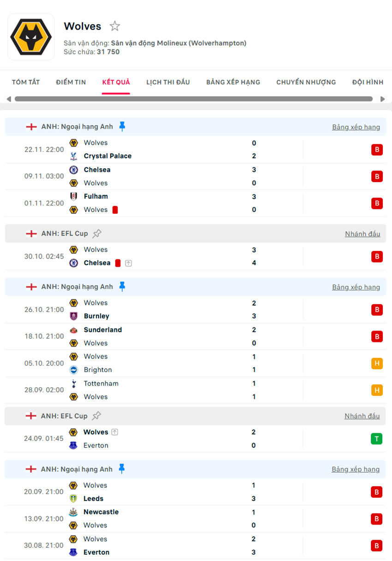
Task: Click the orange H badge for Wolves vs Brighton
Action: click(x=377, y=363)
